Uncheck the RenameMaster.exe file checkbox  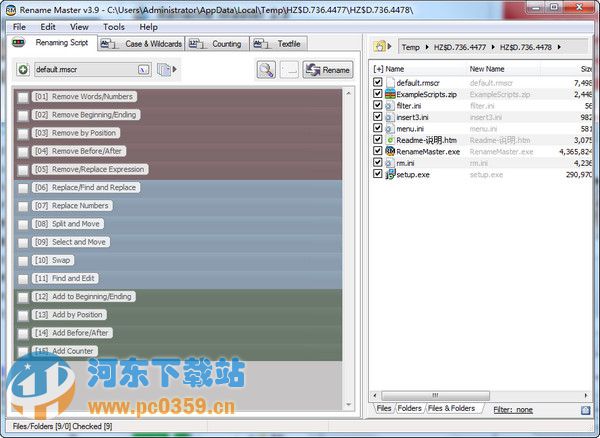[x=378, y=151]
